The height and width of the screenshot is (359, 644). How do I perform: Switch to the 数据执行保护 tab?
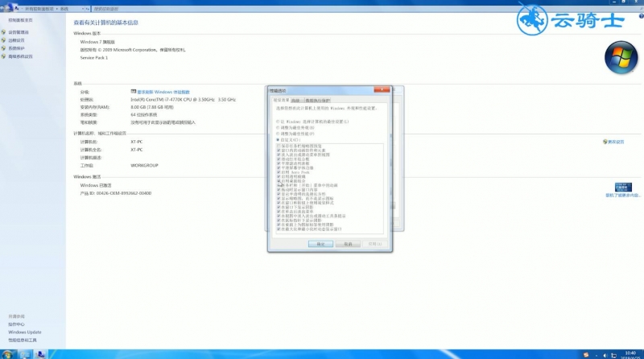317,101
